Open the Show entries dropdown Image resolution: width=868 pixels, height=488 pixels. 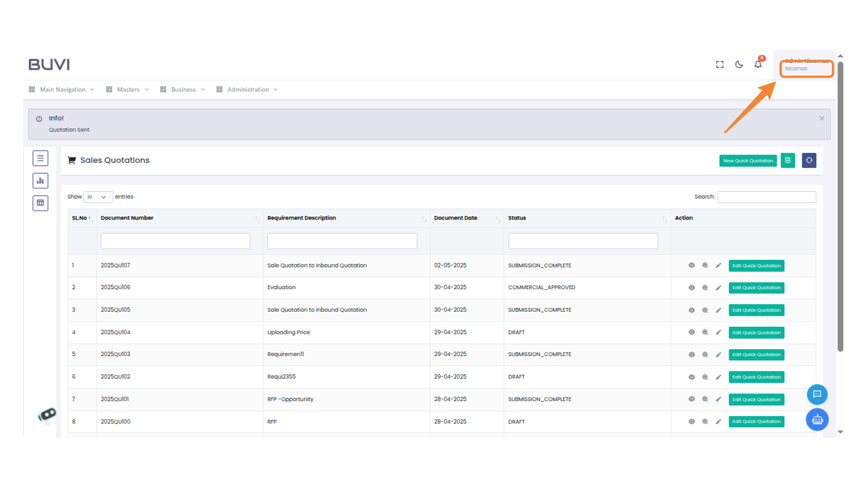[x=98, y=197]
